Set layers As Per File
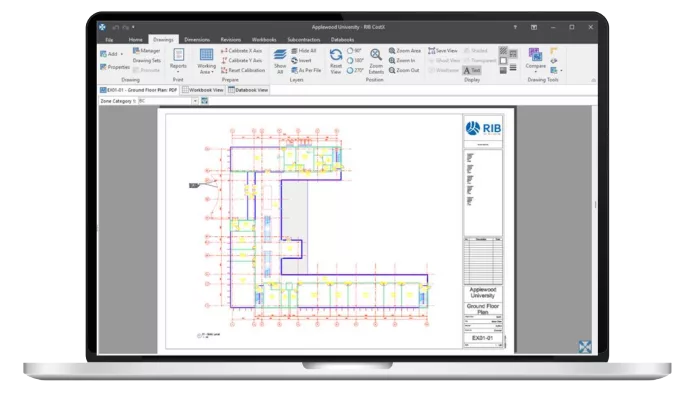The width and height of the screenshot is (700, 394). click(306, 70)
